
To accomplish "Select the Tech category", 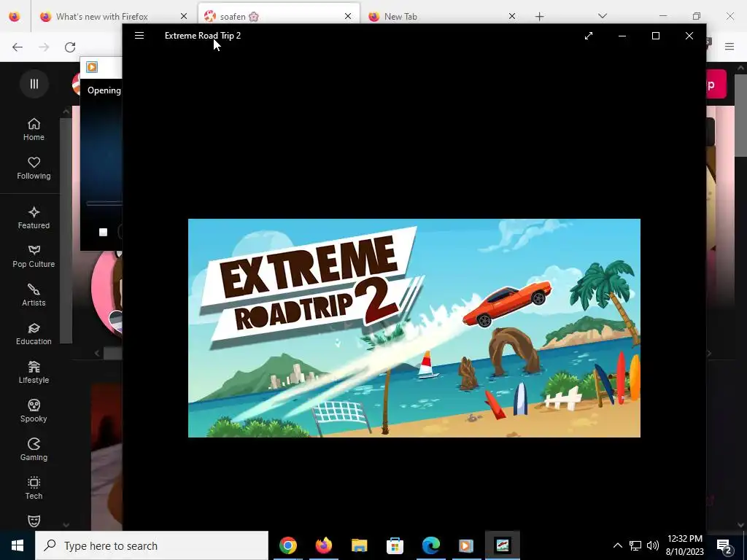I will click(x=34, y=488).
